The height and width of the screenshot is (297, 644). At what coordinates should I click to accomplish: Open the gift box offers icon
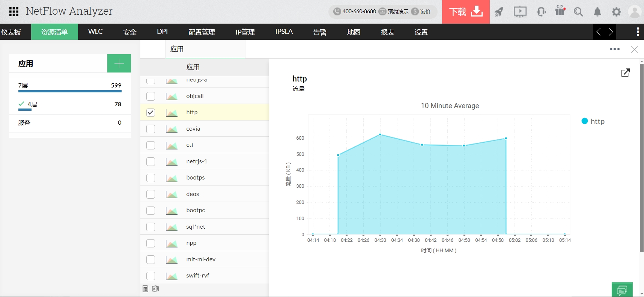coord(560,11)
